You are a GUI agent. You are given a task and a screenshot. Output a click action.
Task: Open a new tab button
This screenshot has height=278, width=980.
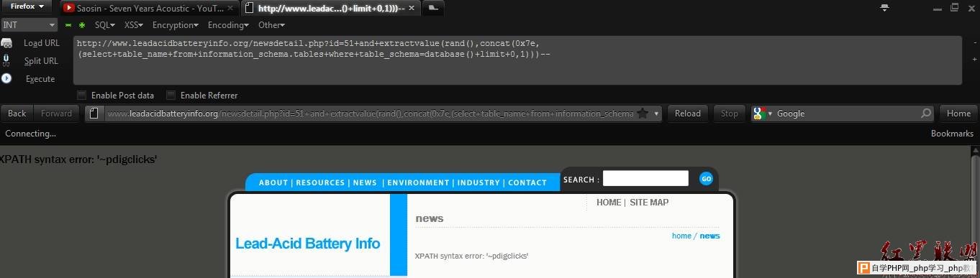click(x=433, y=9)
